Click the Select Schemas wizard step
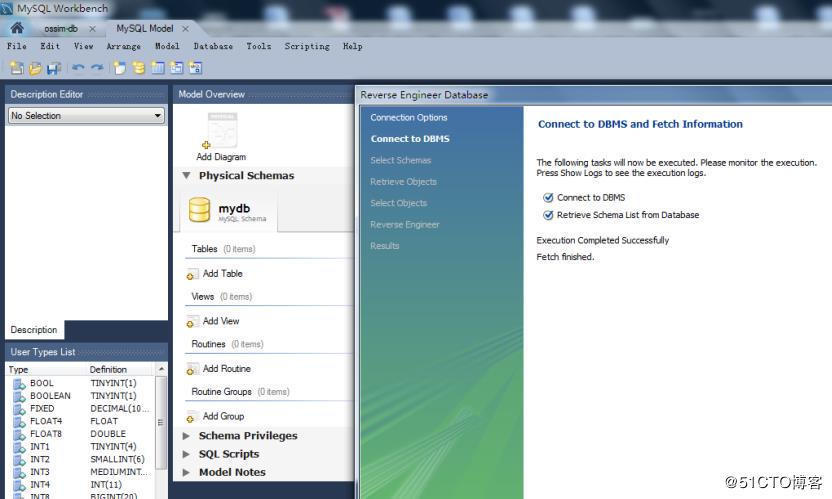The height and width of the screenshot is (499, 832). point(401,160)
